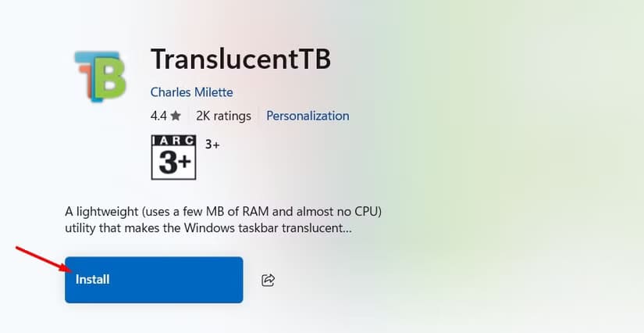Click the large 3+ numeral inside the badge
Image resolution: width=644 pixels, height=333 pixels.
click(174, 163)
